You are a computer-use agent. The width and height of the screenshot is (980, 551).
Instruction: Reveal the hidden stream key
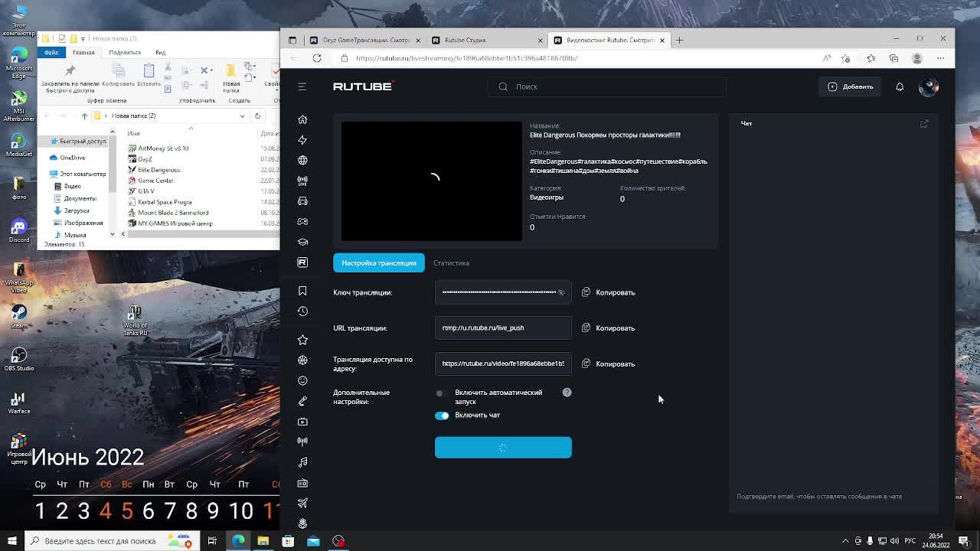coord(560,292)
